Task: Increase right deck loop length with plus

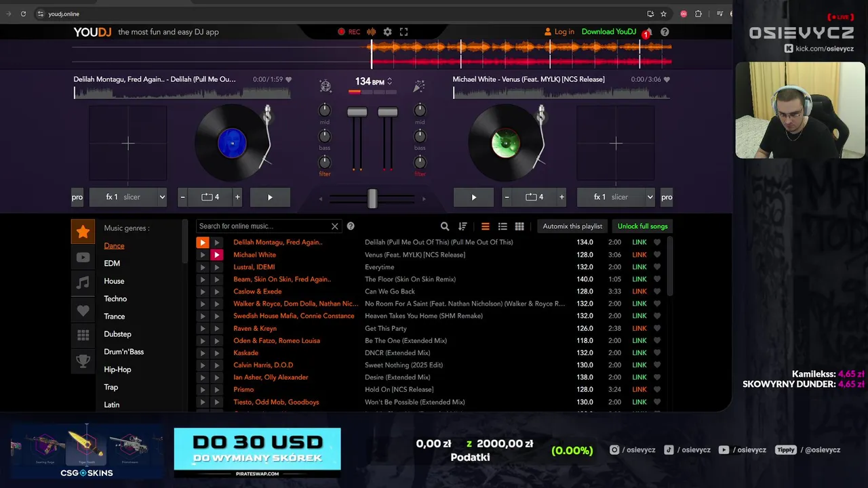Action: [561, 197]
